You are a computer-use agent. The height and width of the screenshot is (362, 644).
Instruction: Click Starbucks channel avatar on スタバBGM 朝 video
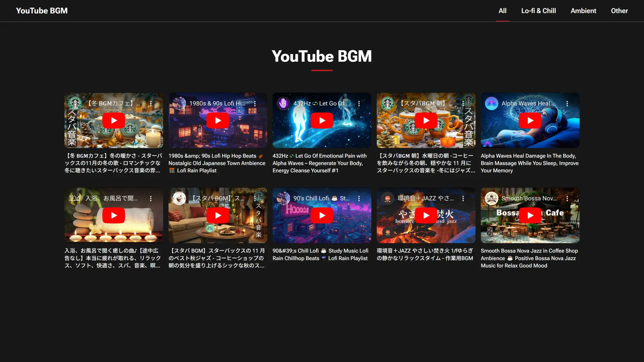click(387, 104)
